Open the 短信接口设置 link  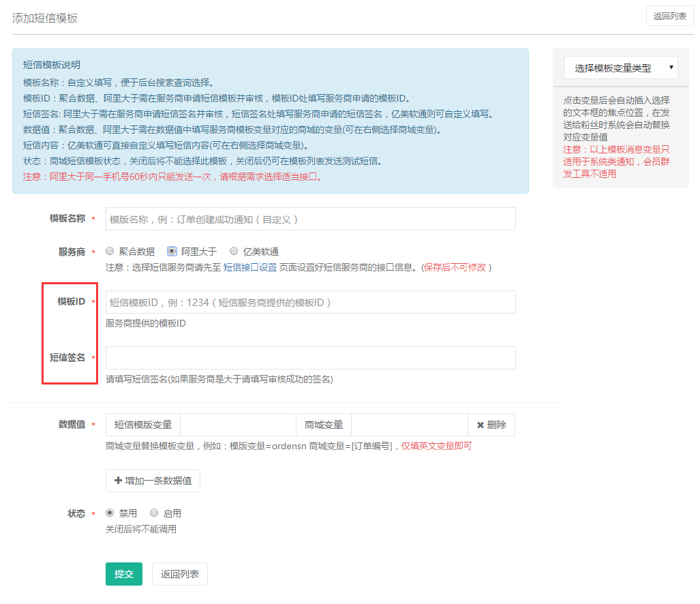point(250,267)
